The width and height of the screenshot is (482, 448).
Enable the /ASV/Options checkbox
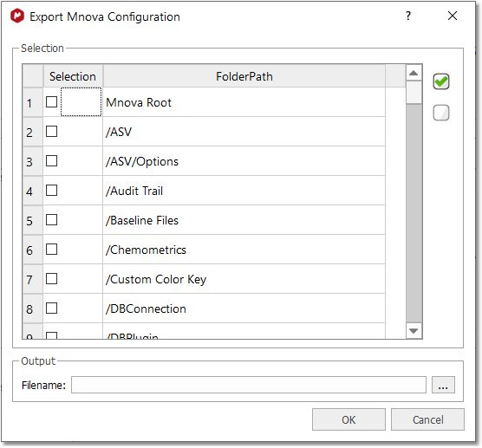pyautogui.click(x=51, y=160)
